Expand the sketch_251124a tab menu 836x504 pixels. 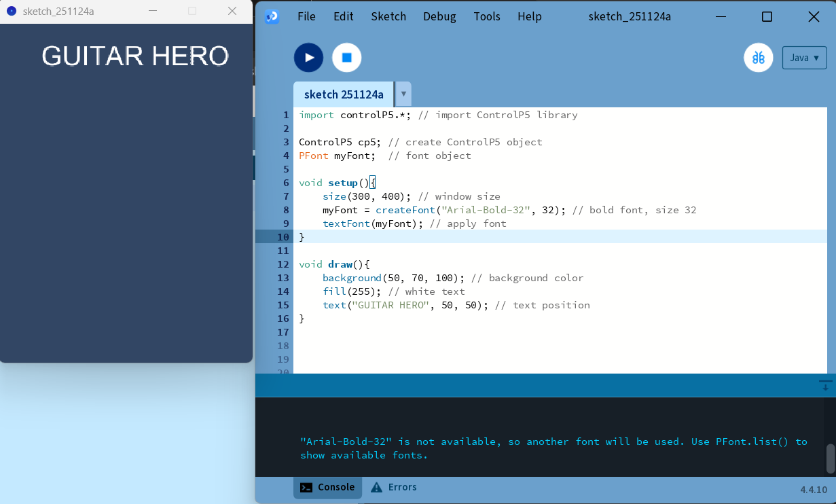[x=403, y=94]
